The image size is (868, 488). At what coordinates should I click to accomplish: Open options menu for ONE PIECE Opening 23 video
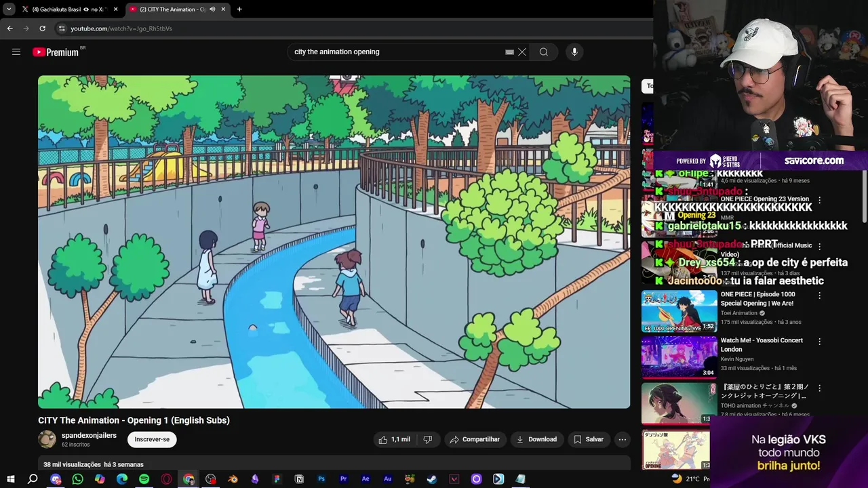point(819,201)
